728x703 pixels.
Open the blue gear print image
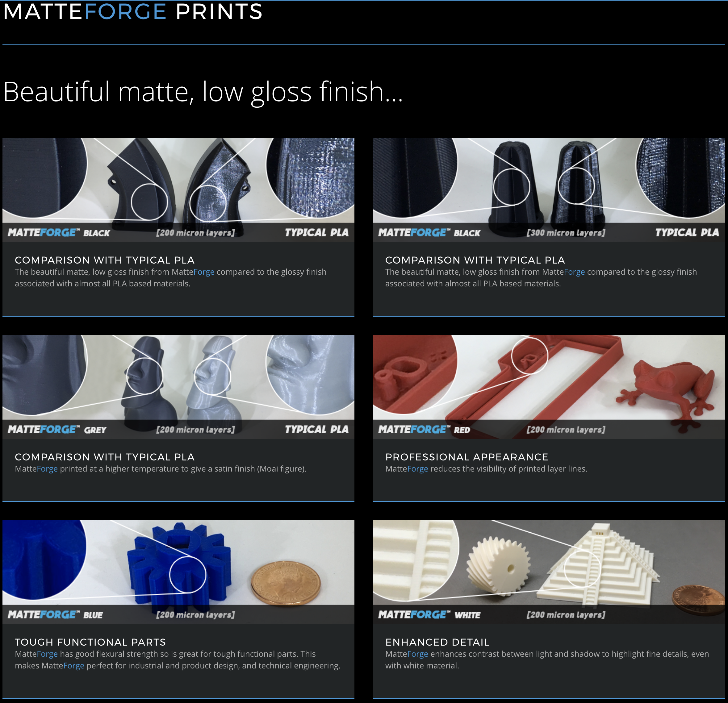tap(178, 562)
